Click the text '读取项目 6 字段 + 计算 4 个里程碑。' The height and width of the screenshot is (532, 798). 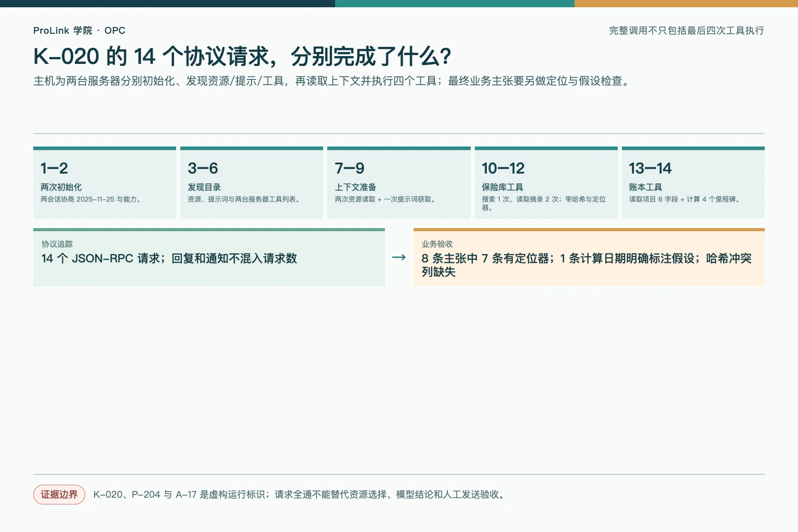[x=685, y=199]
